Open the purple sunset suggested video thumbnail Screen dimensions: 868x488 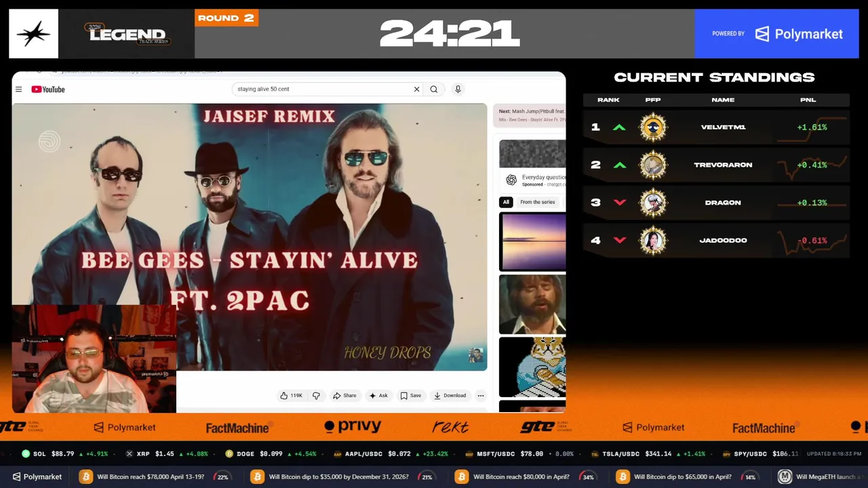point(532,241)
